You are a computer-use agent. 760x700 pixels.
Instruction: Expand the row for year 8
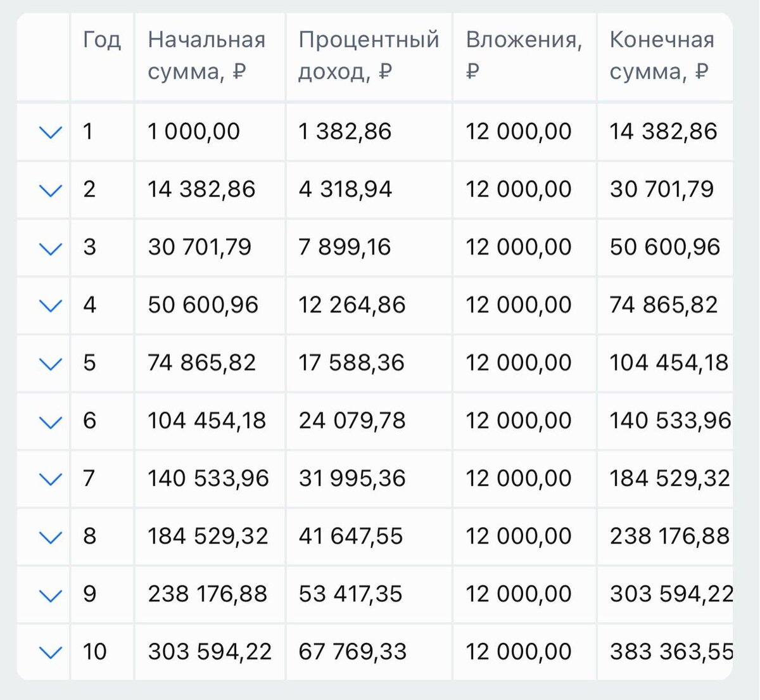click(50, 536)
